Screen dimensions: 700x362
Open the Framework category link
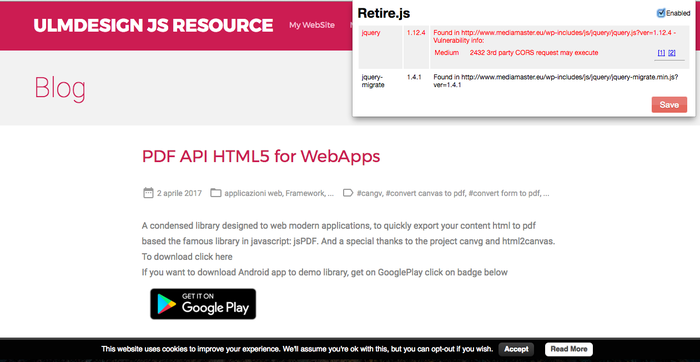[304, 193]
